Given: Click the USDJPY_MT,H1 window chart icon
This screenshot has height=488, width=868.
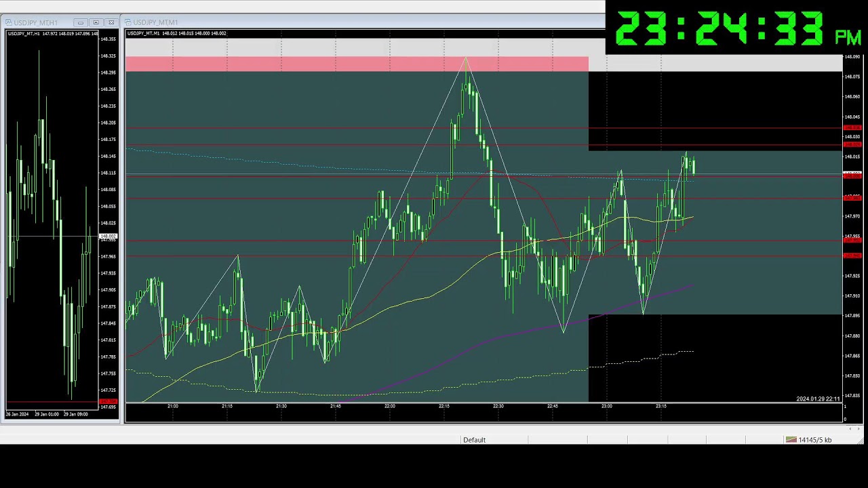Looking at the screenshot, I should [x=9, y=22].
